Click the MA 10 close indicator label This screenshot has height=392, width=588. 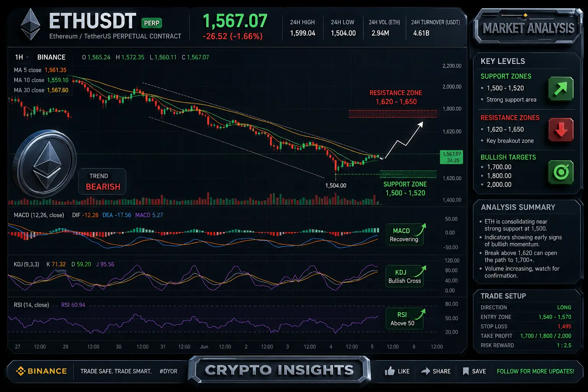click(x=29, y=80)
